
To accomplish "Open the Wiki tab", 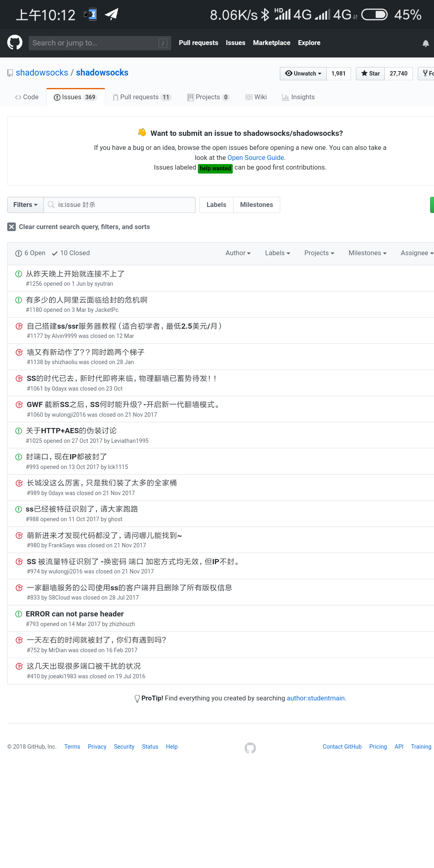I will [256, 97].
